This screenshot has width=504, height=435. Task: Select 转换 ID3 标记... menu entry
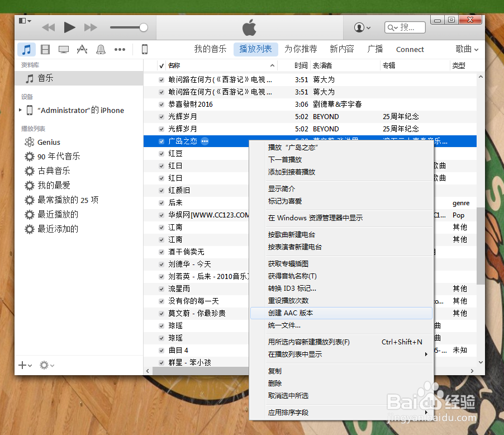(341, 289)
